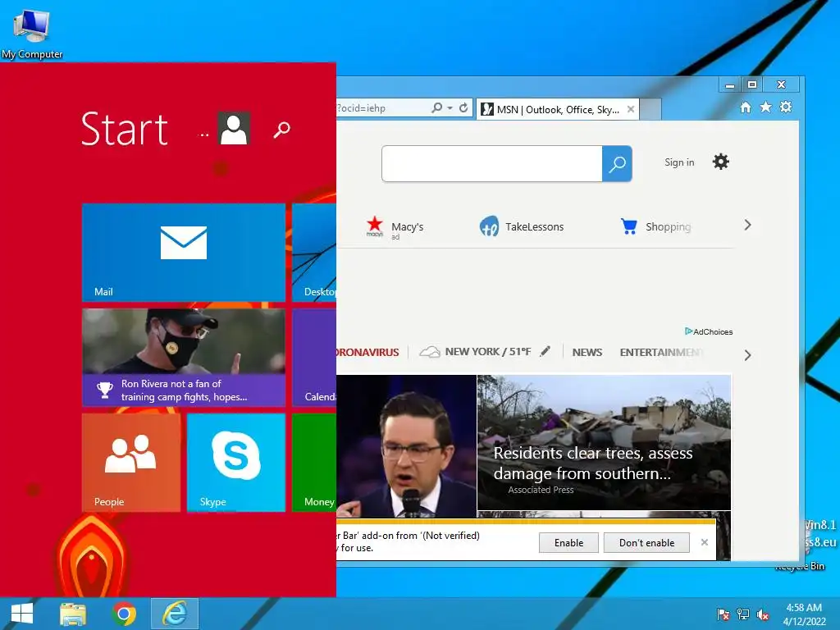The height and width of the screenshot is (630, 840).
Task: Launch the Skype tile
Action: click(235, 463)
